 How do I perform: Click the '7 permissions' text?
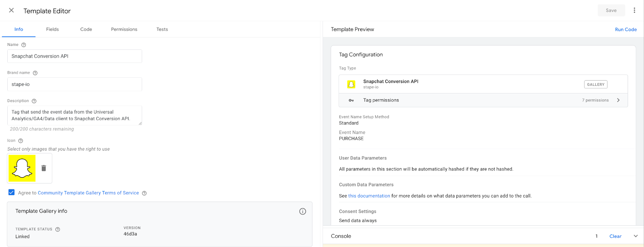pyautogui.click(x=595, y=100)
